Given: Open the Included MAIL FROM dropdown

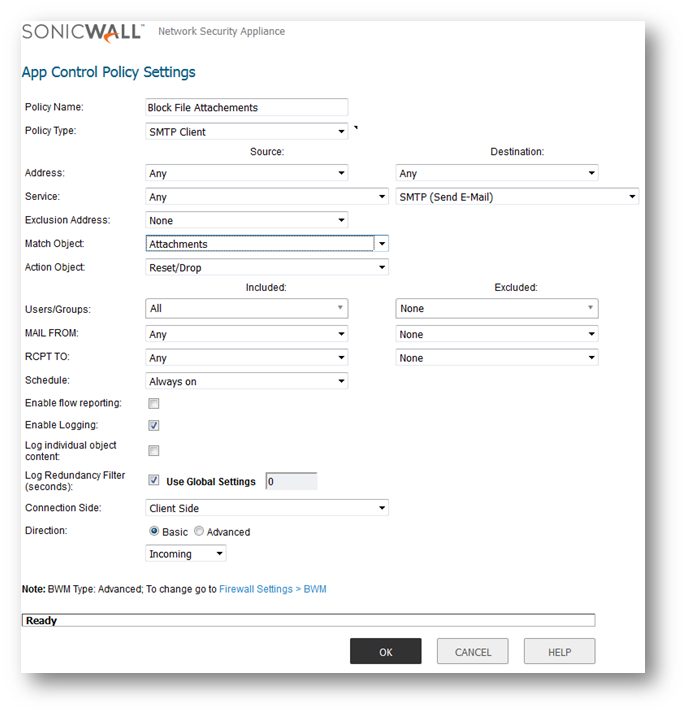Looking at the screenshot, I should [x=247, y=334].
